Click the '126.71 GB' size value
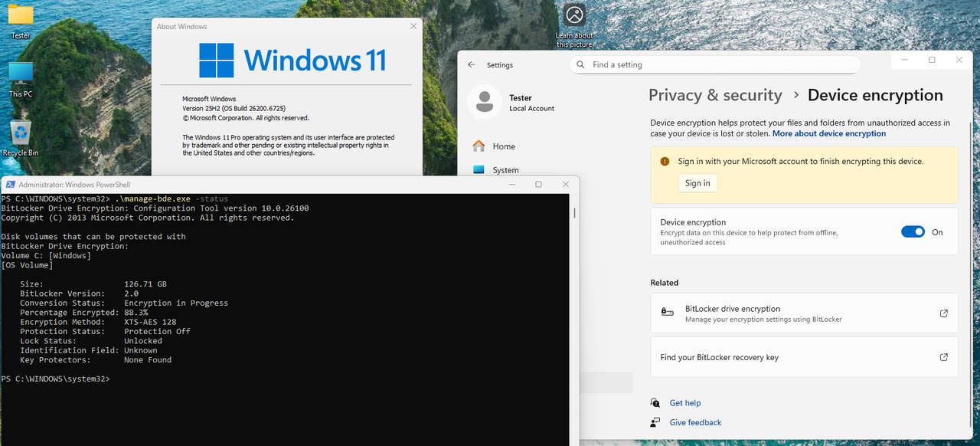Screen dimensions: 980x446 [x=145, y=284]
